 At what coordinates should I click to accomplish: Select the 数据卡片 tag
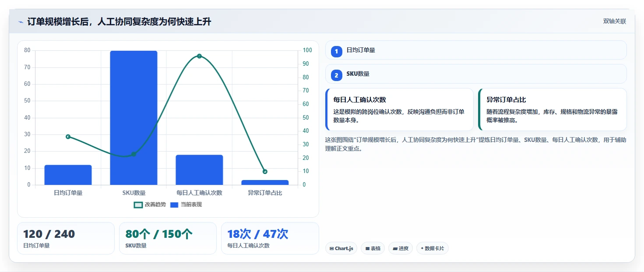tap(432, 248)
